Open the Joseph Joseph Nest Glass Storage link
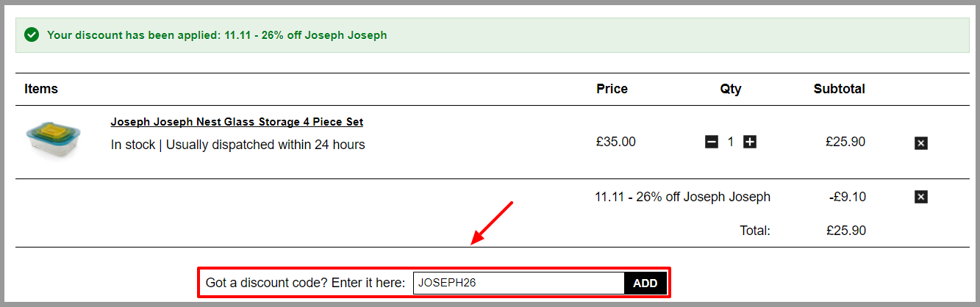This screenshot has height=307, width=980. click(237, 122)
